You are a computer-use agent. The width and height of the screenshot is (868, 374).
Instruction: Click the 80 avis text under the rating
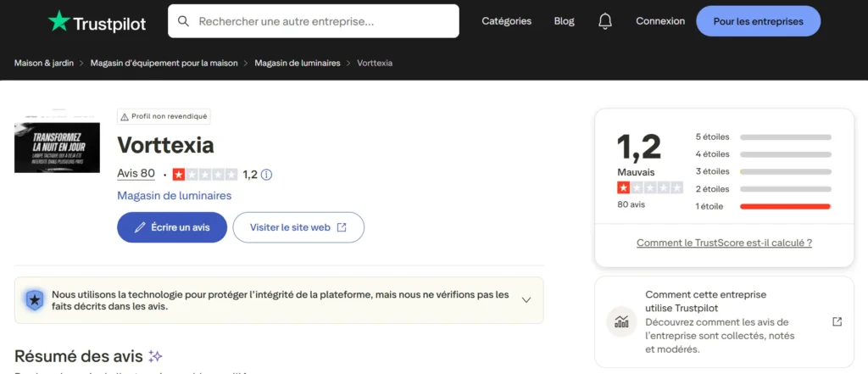(631, 204)
